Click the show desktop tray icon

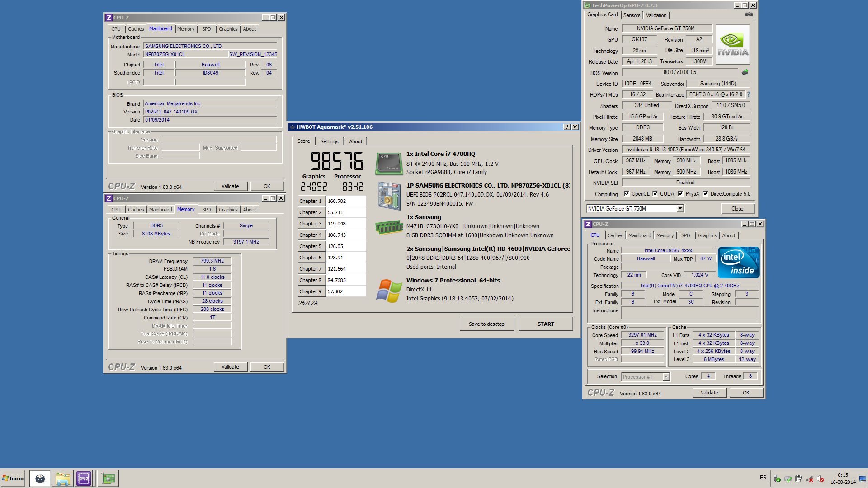point(863,479)
